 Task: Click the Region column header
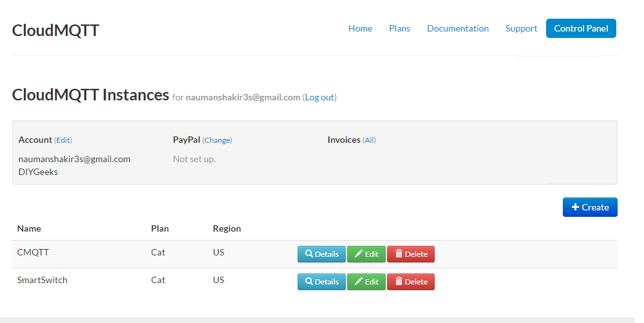(227, 228)
